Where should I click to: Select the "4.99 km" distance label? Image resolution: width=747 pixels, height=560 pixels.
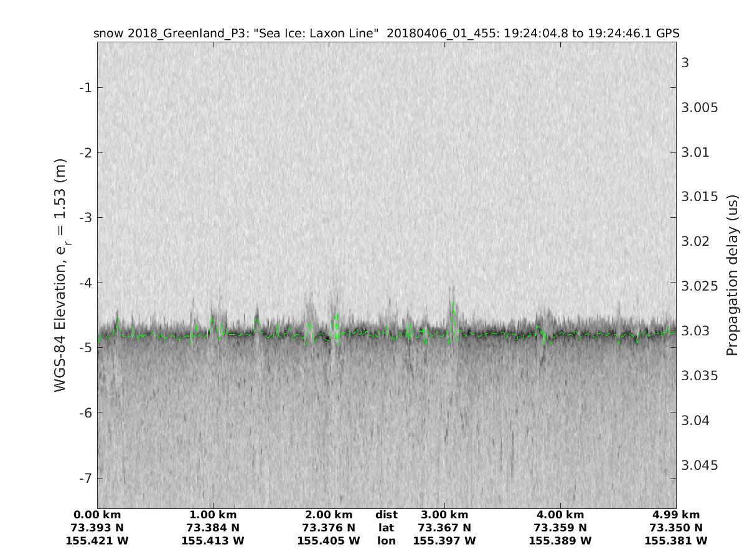[x=676, y=515]
